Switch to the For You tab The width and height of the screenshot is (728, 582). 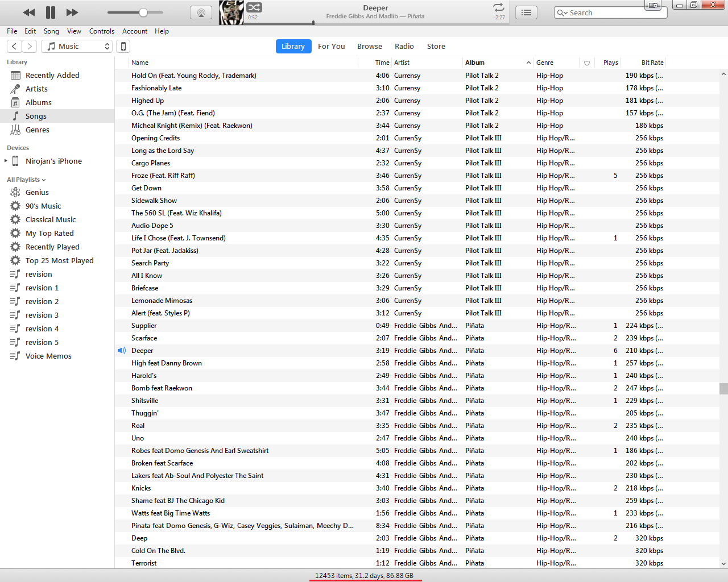331,47
